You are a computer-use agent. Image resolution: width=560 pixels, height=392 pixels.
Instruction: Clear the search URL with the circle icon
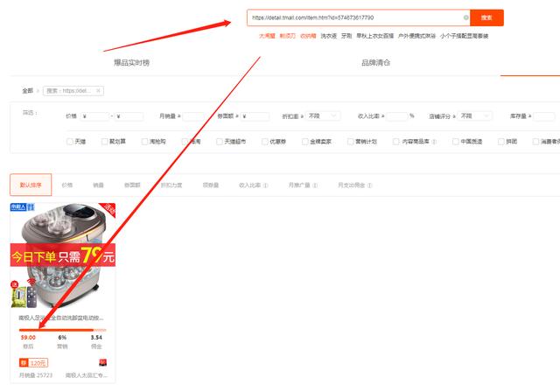[x=465, y=17]
